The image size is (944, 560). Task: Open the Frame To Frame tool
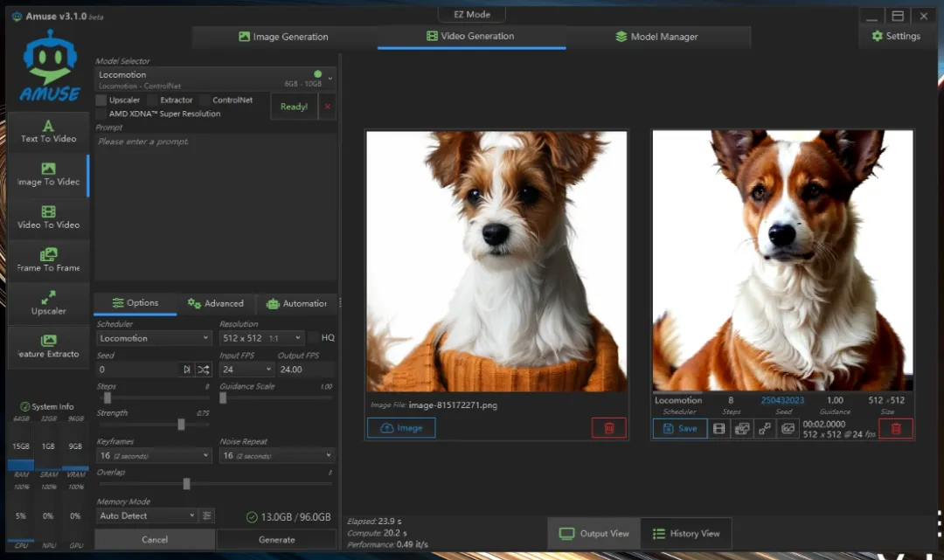click(x=48, y=260)
